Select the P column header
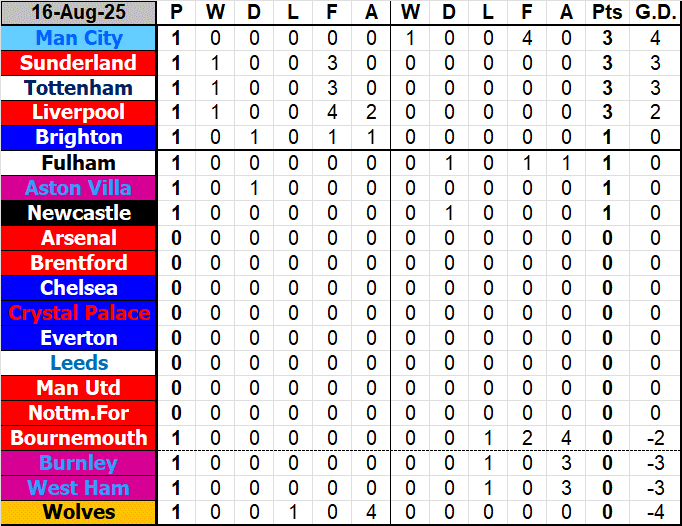This screenshot has width=682, height=526. (x=177, y=13)
